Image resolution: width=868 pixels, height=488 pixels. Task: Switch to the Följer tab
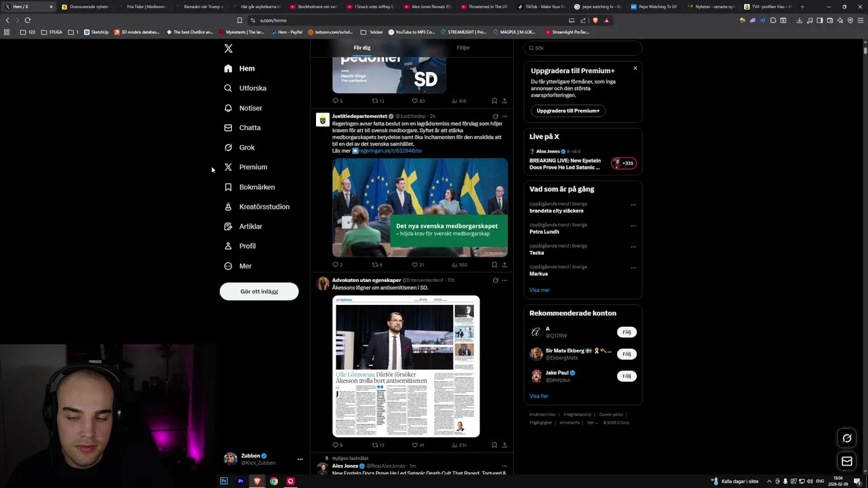463,48
